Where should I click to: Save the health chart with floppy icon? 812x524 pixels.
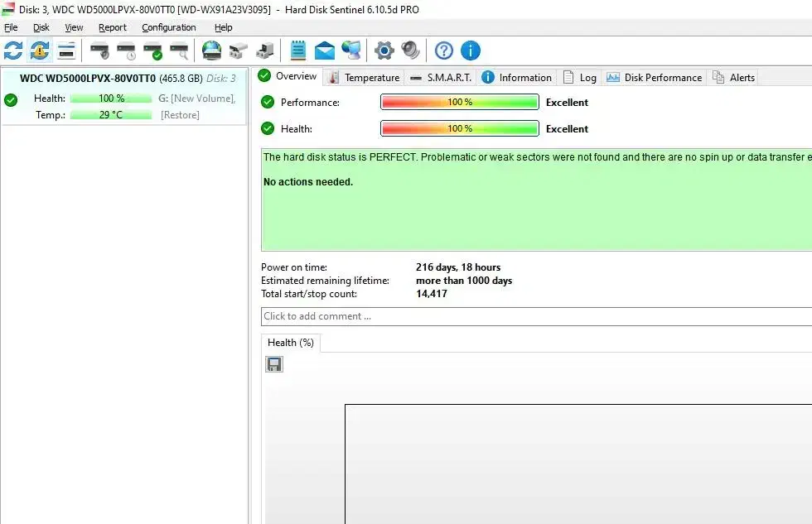pos(274,364)
